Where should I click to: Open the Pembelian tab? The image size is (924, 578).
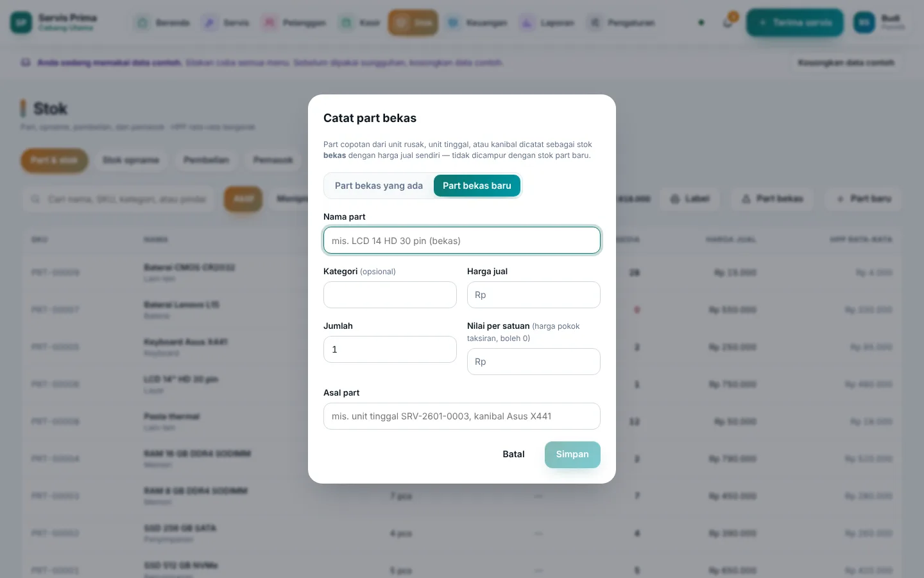pos(206,160)
